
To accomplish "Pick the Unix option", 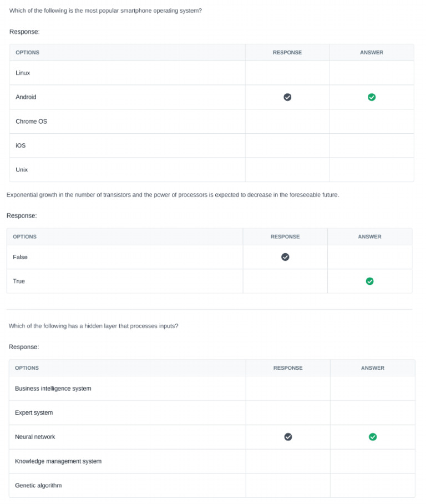I will [x=22, y=170].
